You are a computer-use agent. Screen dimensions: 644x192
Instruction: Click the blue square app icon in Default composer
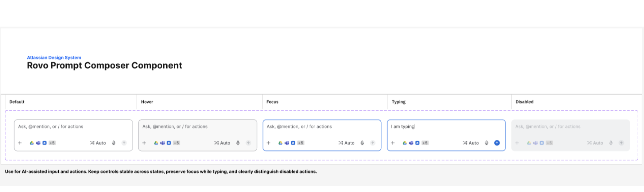point(45,143)
